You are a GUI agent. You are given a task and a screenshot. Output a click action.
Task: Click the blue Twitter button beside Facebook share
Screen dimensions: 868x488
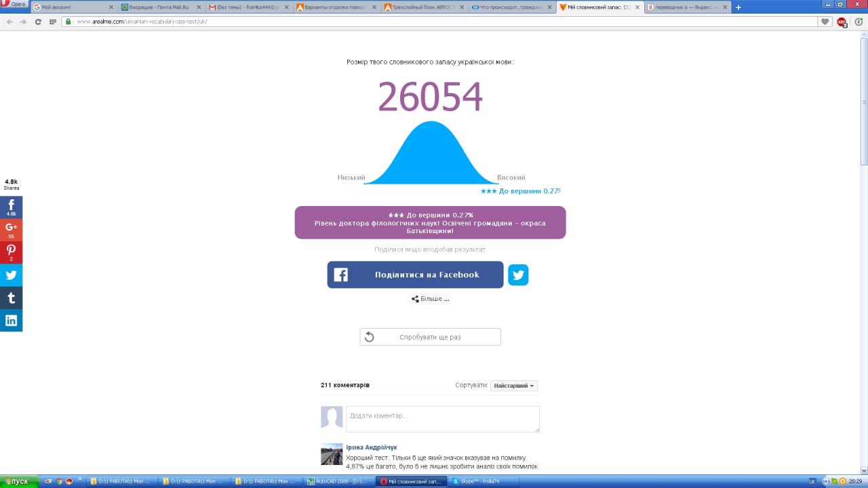[518, 274]
